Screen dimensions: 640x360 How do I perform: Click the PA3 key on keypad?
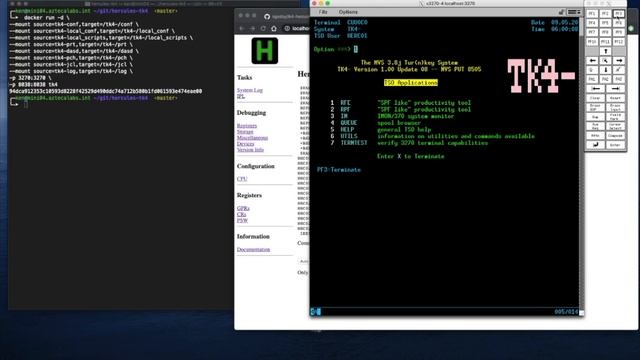click(619, 79)
